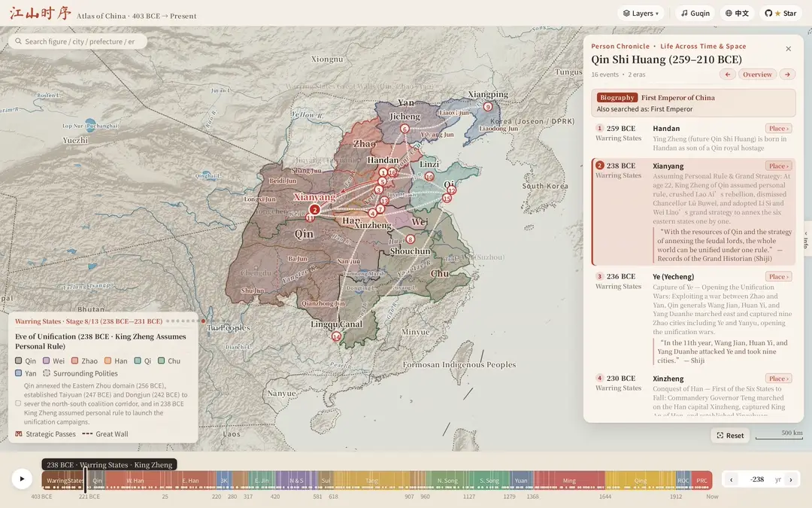
Task: Jump to ROC era on timeline
Action: pyautogui.click(x=683, y=480)
